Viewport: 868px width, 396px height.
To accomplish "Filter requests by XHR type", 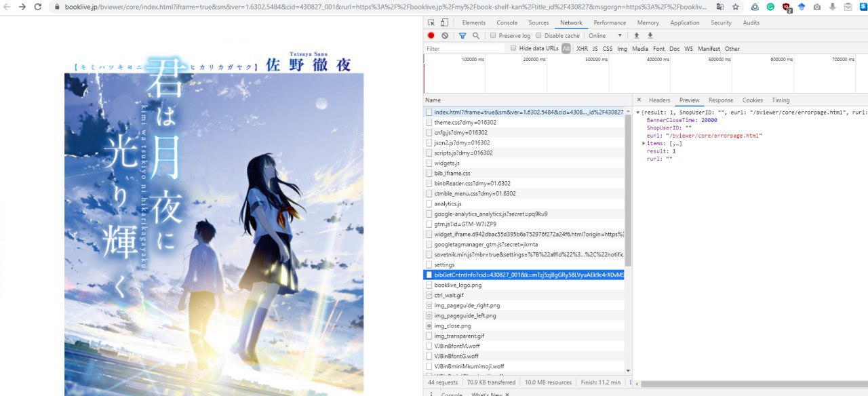I will tap(582, 49).
